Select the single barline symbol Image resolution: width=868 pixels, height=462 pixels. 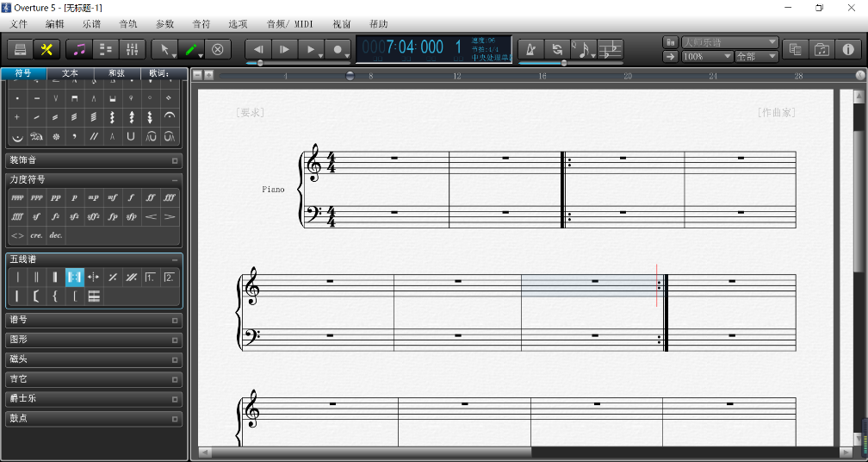[x=17, y=277]
